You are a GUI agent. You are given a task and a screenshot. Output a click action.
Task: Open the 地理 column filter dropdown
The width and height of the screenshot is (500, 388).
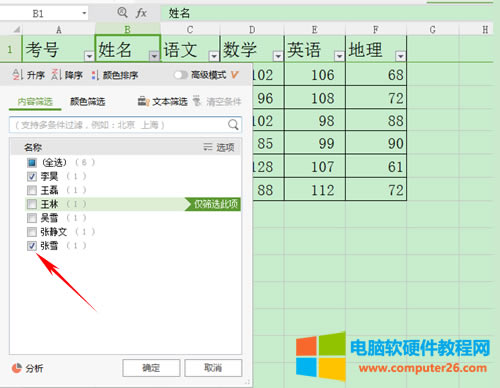tap(400, 56)
